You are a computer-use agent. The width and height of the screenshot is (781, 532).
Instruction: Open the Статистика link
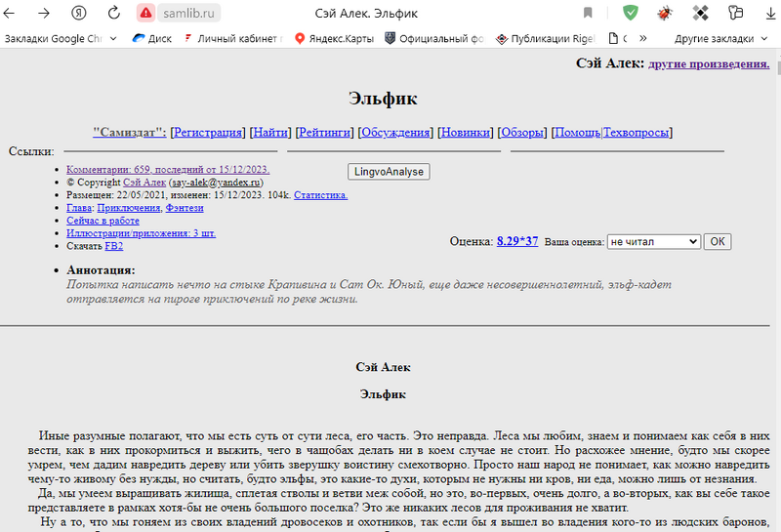(321, 195)
